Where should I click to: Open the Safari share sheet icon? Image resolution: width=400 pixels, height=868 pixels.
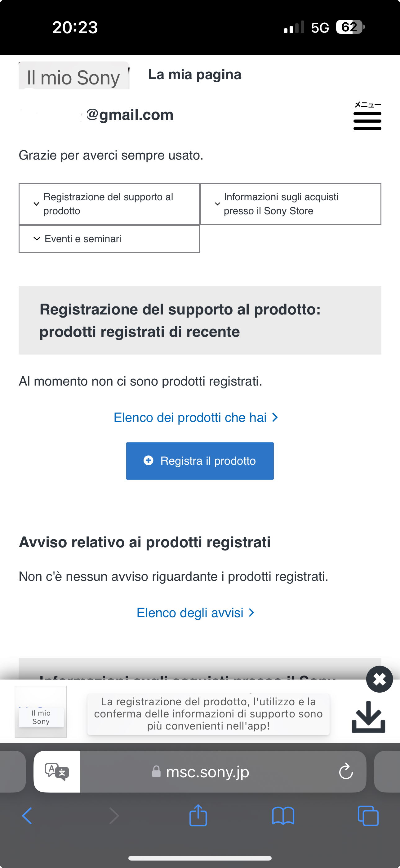pos(198,816)
